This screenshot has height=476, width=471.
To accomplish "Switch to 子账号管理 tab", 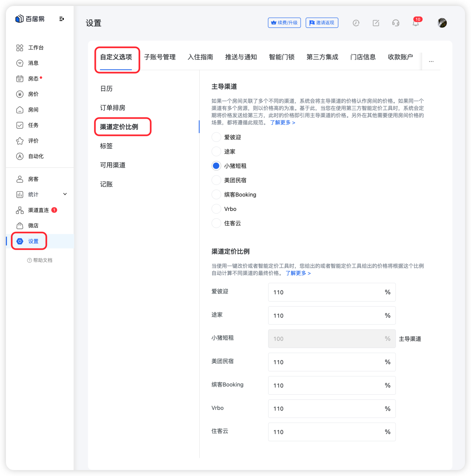I will pos(160,57).
